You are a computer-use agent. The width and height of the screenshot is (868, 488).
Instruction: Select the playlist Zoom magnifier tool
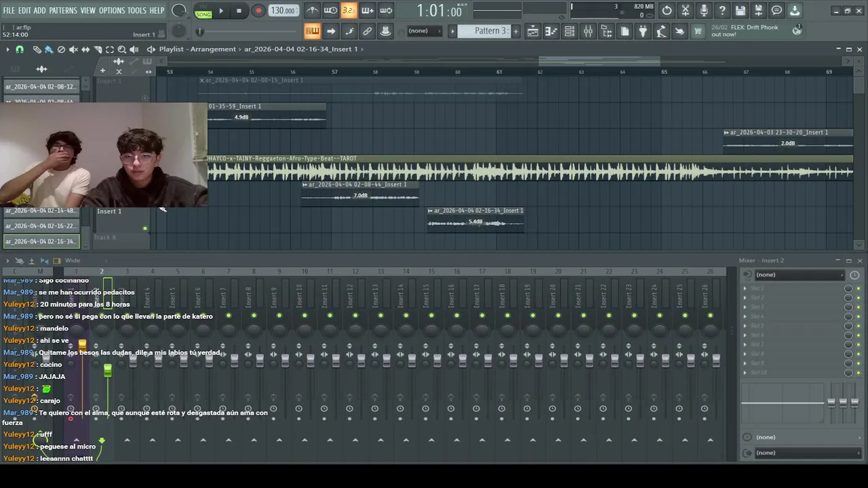122,49
